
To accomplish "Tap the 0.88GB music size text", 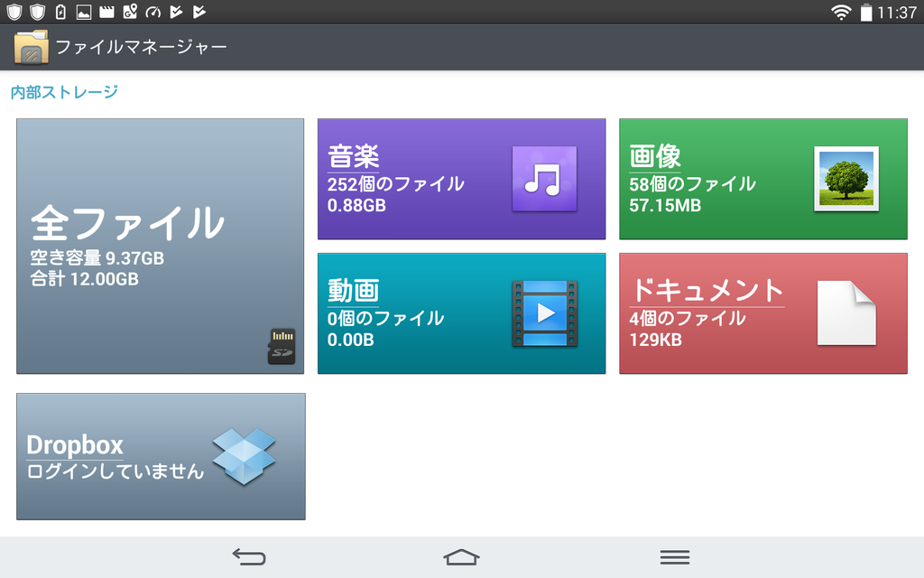I will tap(356, 205).
